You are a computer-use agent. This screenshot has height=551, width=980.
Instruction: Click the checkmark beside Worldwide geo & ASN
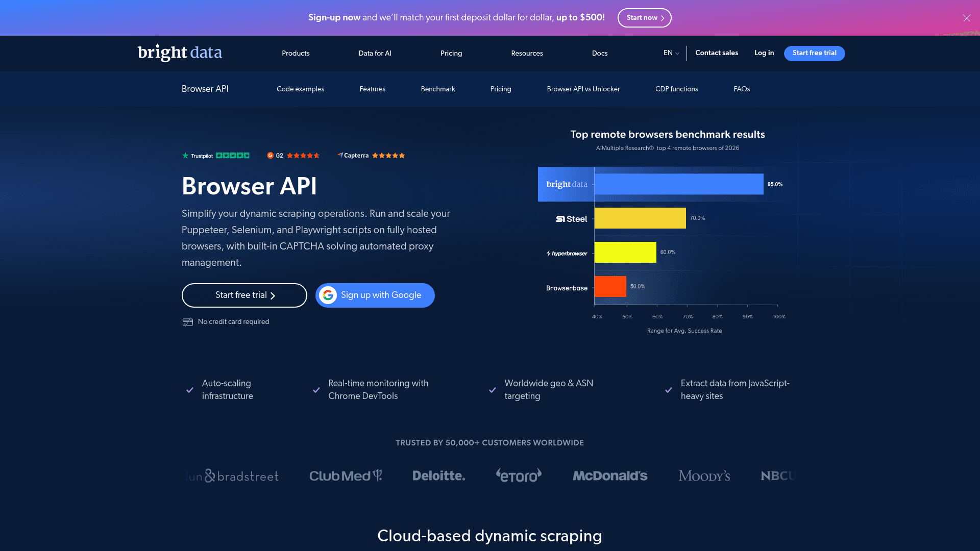493,390
